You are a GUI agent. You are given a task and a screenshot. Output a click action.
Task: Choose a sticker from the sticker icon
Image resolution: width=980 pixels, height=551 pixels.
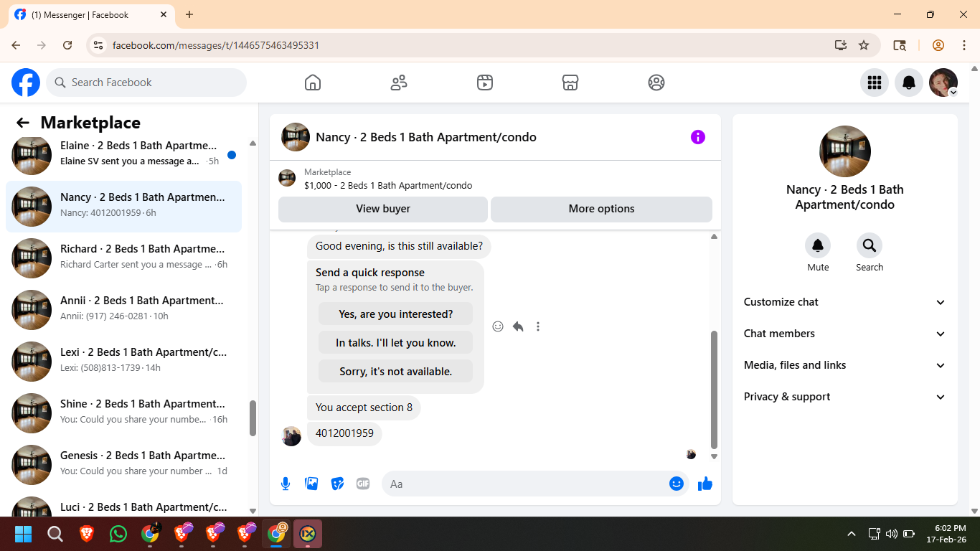click(x=337, y=484)
